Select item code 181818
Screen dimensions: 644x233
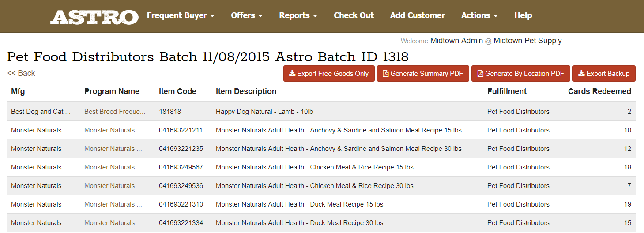click(x=170, y=112)
